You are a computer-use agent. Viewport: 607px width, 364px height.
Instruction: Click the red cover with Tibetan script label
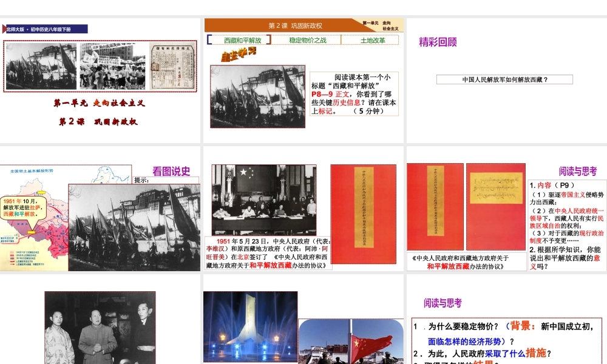click(495, 206)
